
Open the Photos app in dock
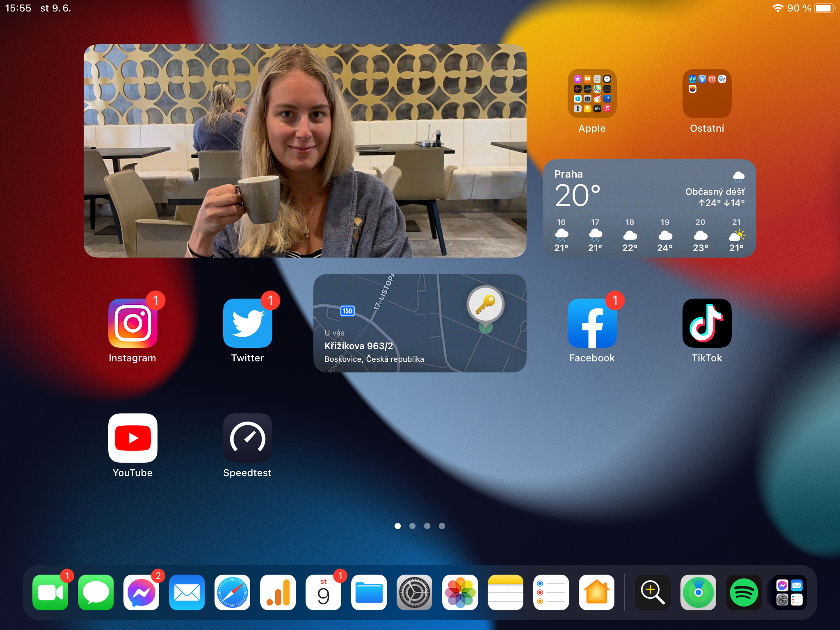460,592
